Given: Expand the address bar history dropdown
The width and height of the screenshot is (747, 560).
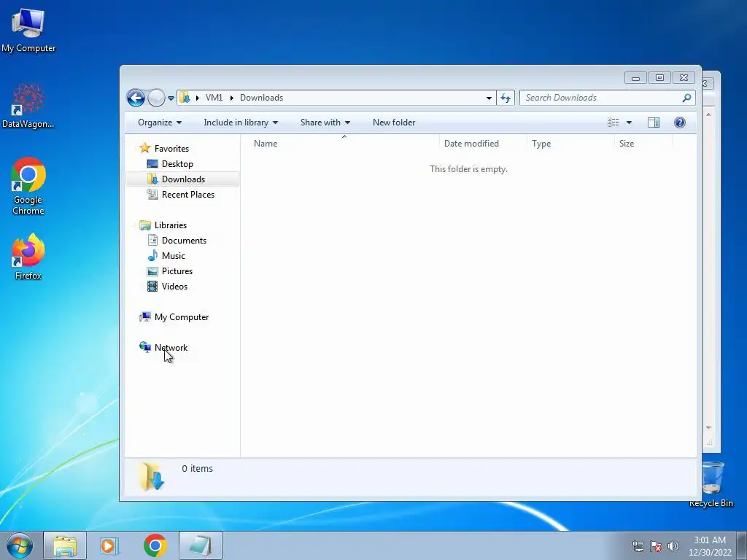Looking at the screenshot, I should click(x=489, y=98).
